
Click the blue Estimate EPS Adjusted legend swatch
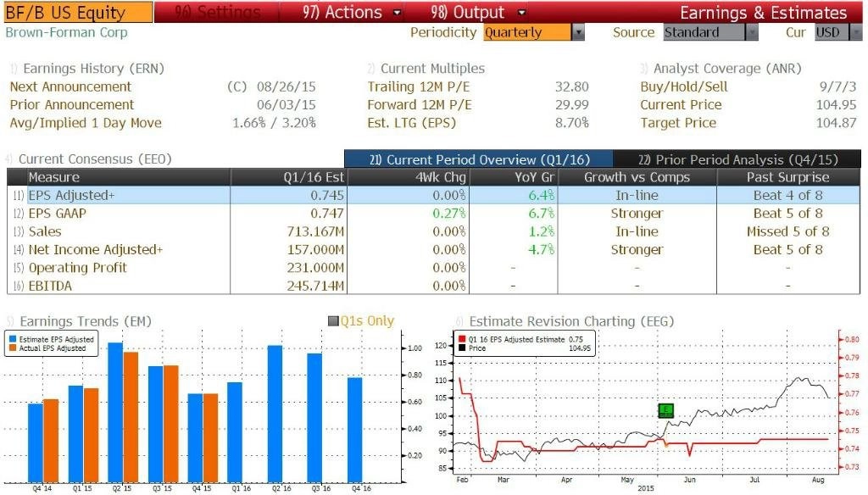[x=13, y=339]
